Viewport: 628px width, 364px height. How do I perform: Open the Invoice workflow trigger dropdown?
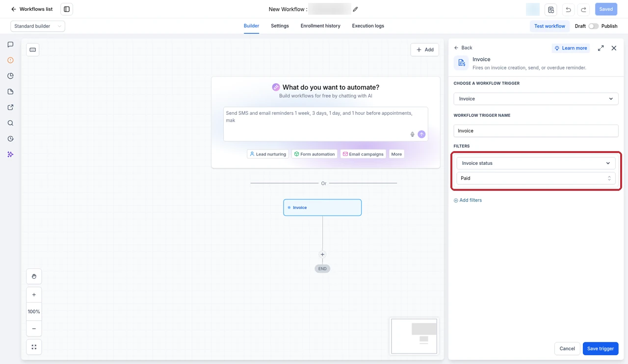tap(536, 99)
